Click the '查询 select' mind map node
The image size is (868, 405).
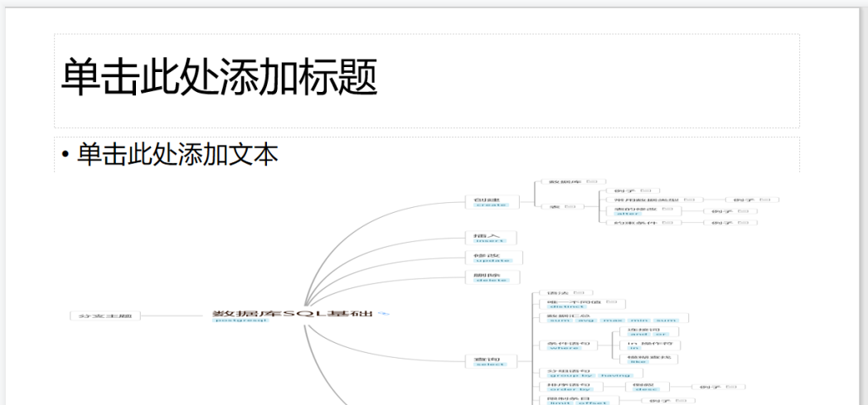[491, 362]
